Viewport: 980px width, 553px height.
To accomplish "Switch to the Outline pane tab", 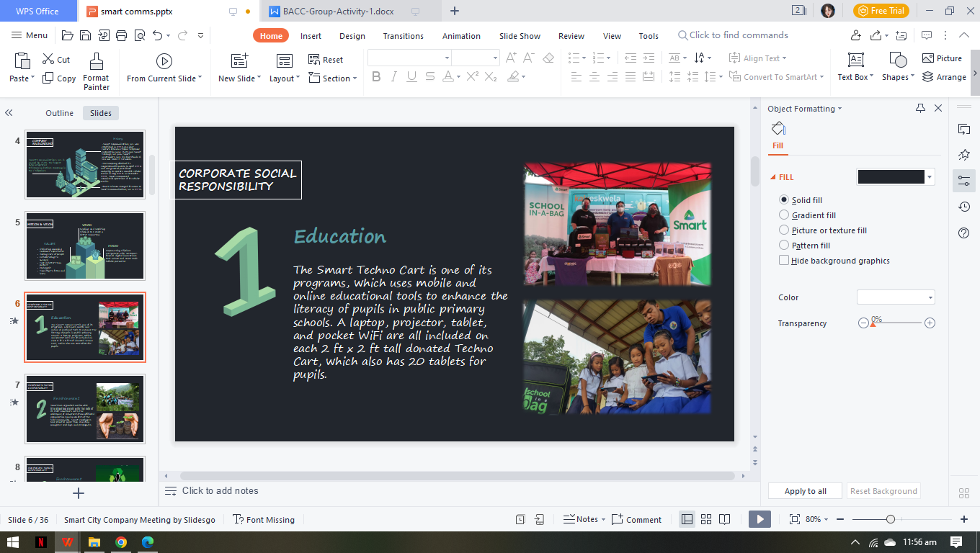I will pos(59,113).
